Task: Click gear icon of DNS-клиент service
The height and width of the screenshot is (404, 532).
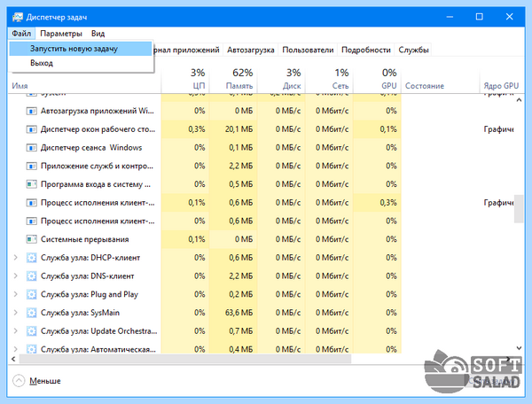Action: coord(32,276)
